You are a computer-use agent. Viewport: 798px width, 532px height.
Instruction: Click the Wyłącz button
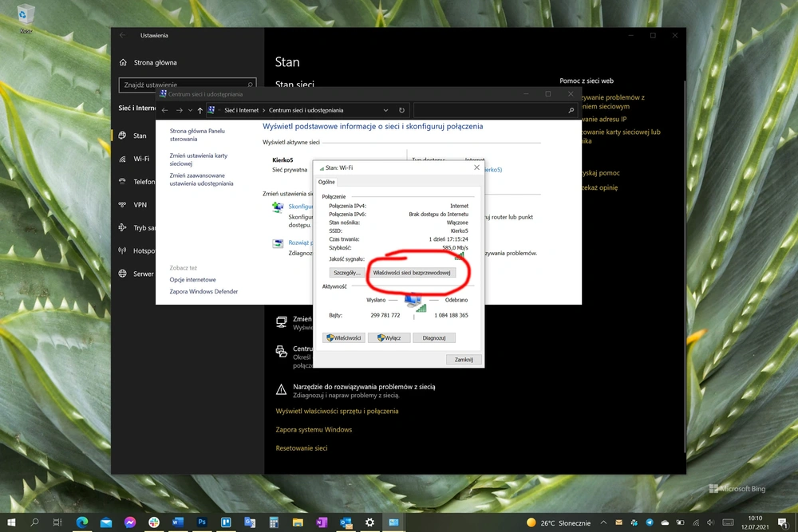click(x=389, y=337)
